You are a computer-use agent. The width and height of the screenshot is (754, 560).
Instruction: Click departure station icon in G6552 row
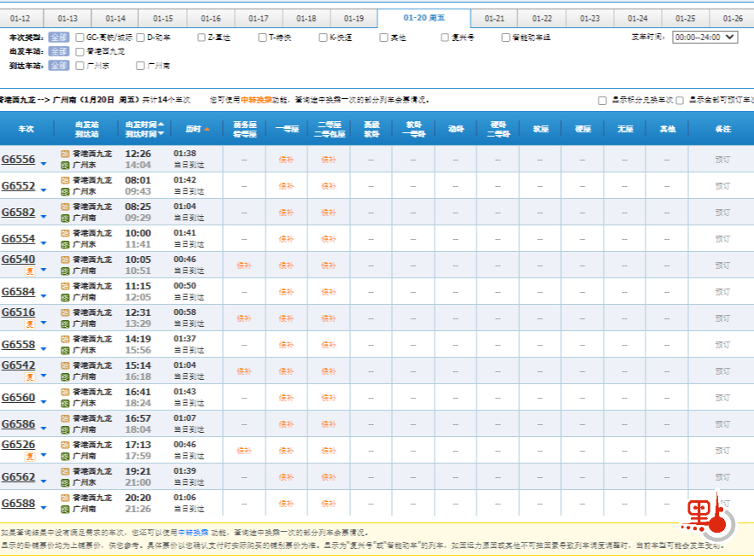(65, 180)
